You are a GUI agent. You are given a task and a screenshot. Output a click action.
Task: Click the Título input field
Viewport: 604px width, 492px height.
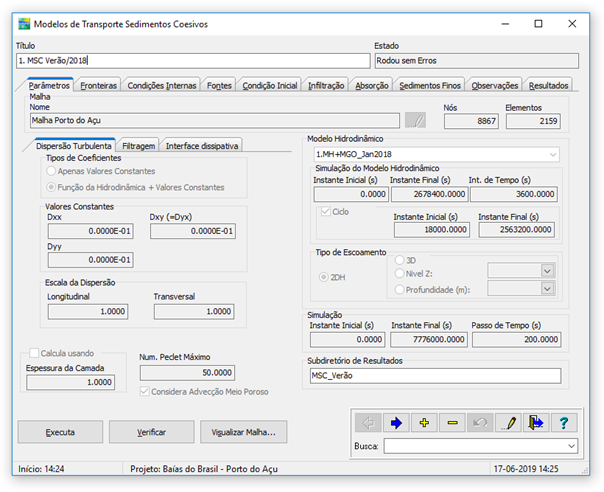tap(193, 61)
